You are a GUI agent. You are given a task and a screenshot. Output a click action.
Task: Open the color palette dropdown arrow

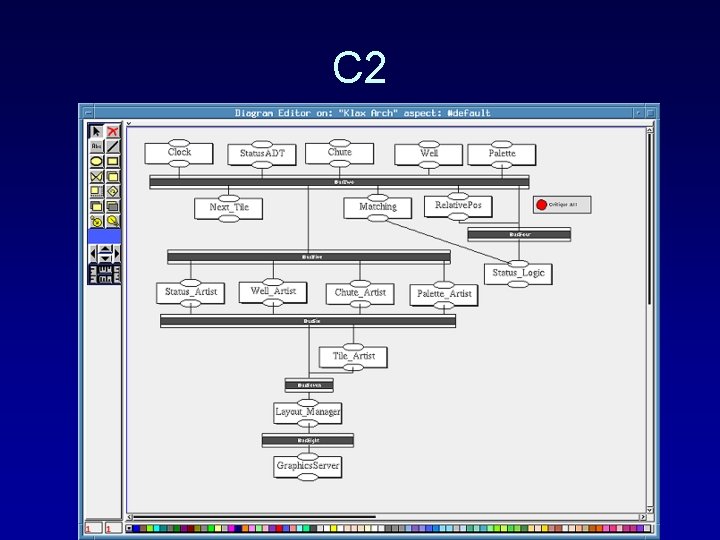tap(129, 529)
